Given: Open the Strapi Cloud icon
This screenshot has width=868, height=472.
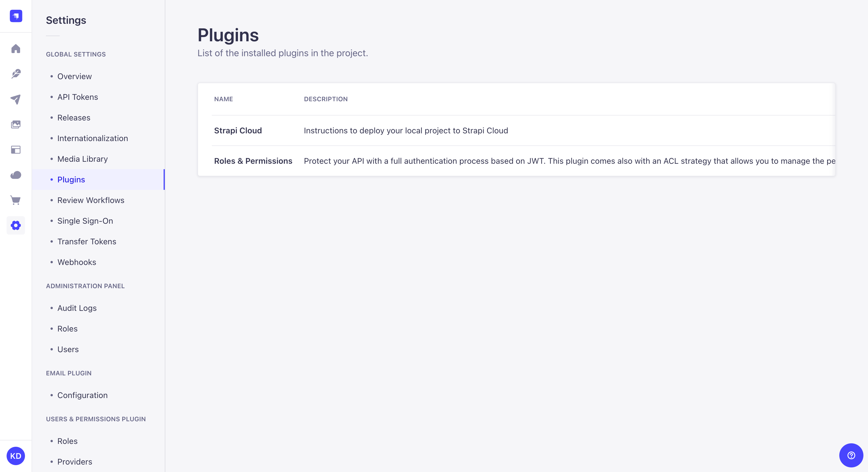Looking at the screenshot, I should point(15,175).
